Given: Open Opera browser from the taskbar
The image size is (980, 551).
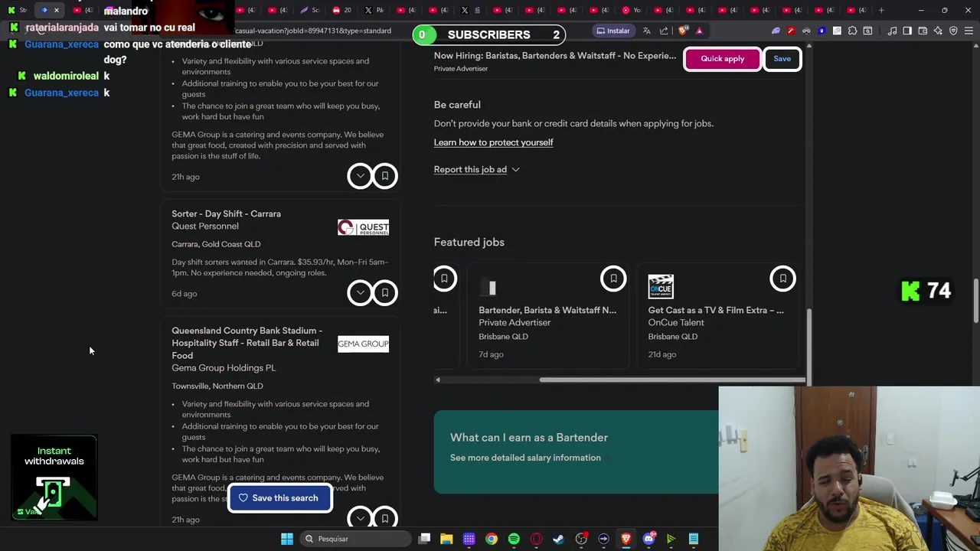Looking at the screenshot, I should [x=536, y=539].
